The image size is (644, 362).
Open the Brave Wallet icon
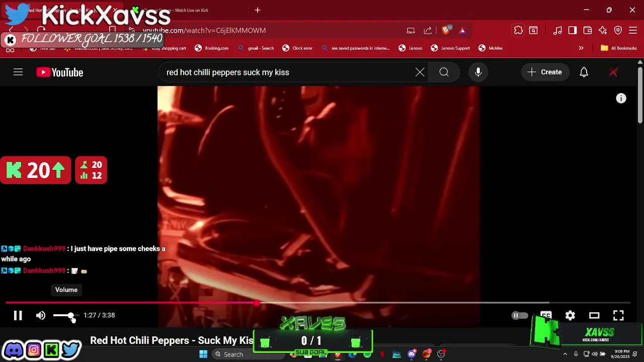[588, 31]
